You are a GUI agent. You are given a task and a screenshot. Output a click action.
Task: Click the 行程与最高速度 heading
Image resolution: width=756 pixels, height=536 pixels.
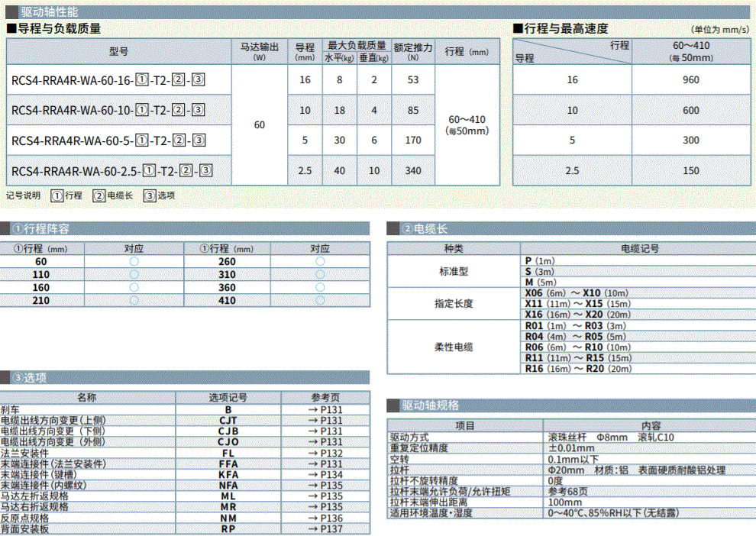pos(561,28)
